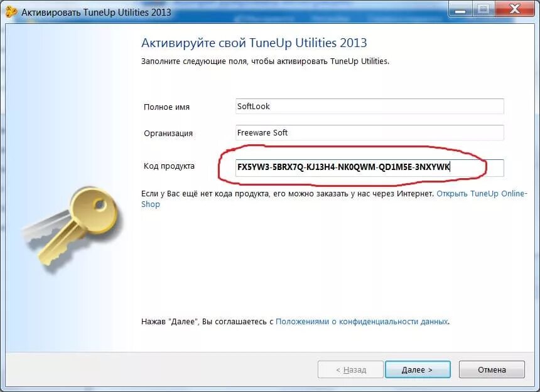Click the Организация label

coord(168,134)
